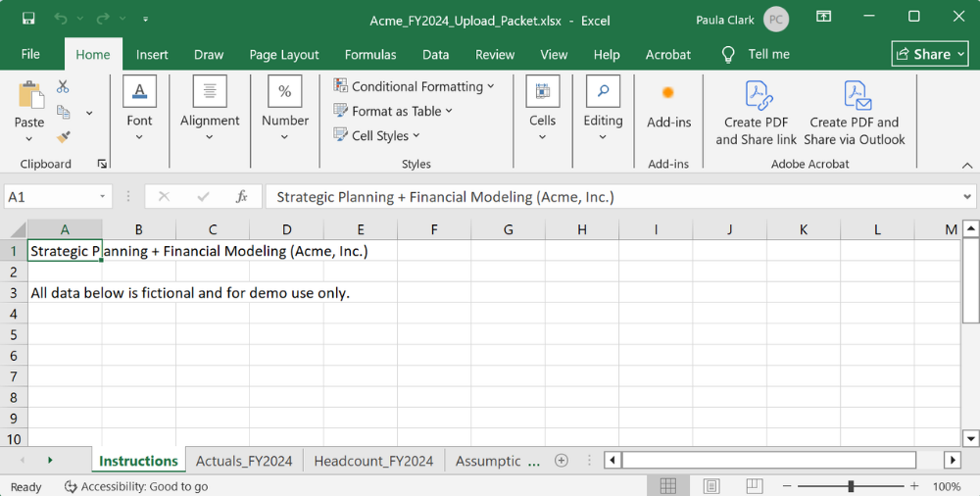The image size is (980, 496).
Task: Open the Acrobat tab
Action: (x=668, y=55)
